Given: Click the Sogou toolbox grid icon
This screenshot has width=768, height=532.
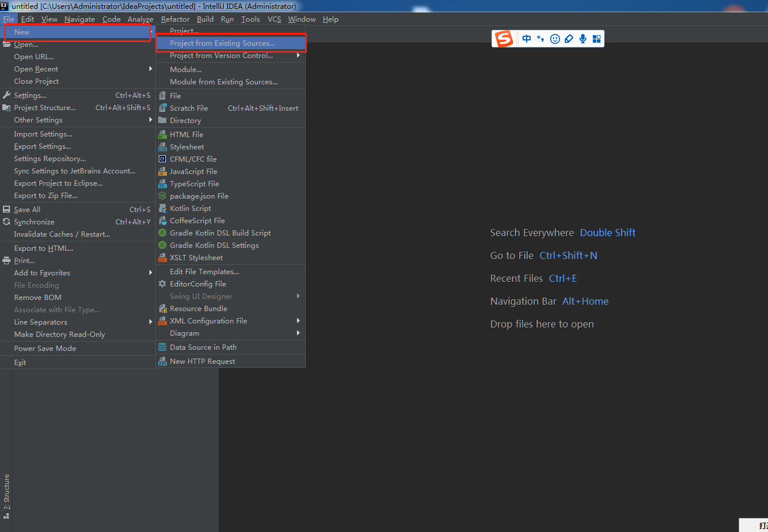Looking at the screenshot, I should 597,39.
